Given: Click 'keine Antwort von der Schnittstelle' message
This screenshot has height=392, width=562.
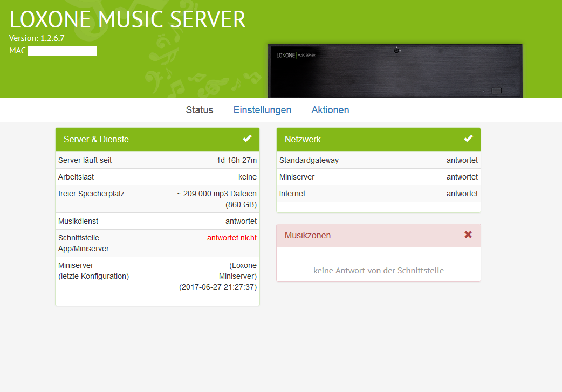Looking at the screenshot, I should [379, 271].
